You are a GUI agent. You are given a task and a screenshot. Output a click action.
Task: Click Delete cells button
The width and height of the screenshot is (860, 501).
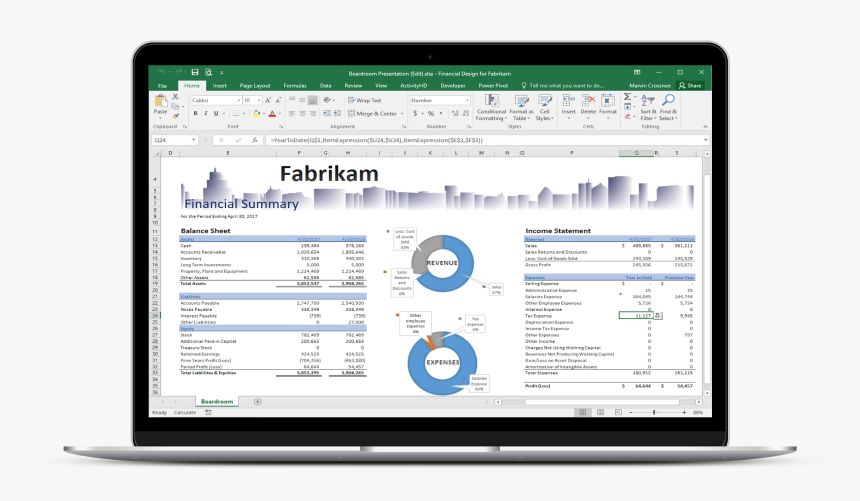pyautogui.click(x=588, y=106)
